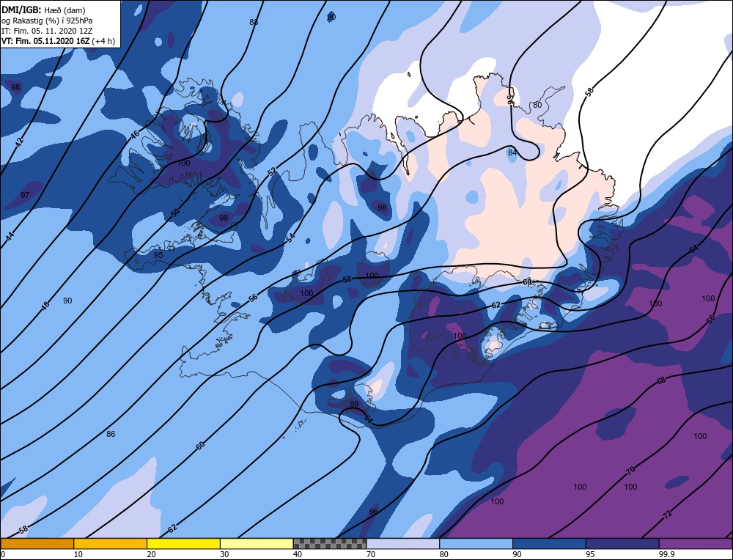Click the legend tick label '0'
The width and height of the screenshot is (733, 560).
3,554
